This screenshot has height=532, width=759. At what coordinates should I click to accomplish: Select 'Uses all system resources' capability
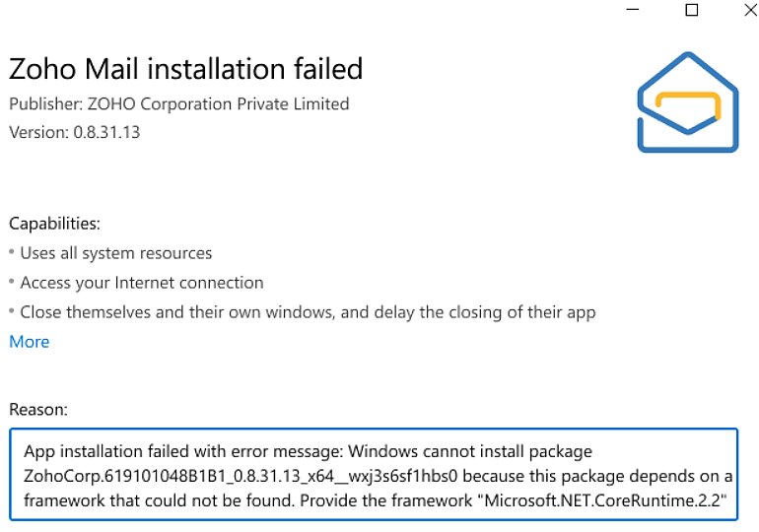(115, 253)
